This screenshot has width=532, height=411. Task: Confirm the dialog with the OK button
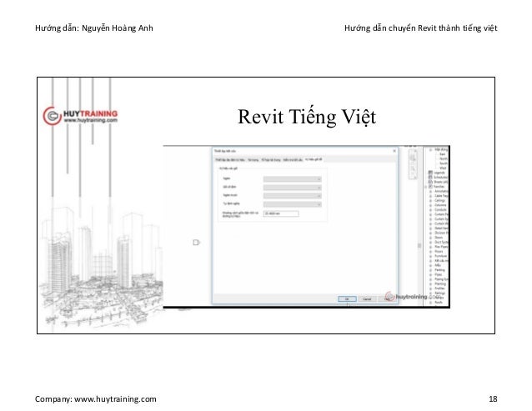click(347, 298)
